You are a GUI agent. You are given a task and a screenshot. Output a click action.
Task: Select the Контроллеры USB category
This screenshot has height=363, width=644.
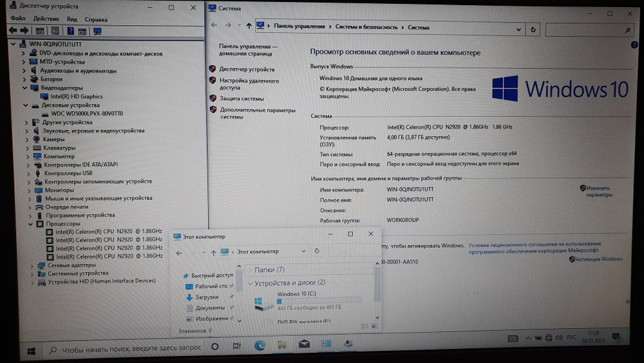pos(68,173)
